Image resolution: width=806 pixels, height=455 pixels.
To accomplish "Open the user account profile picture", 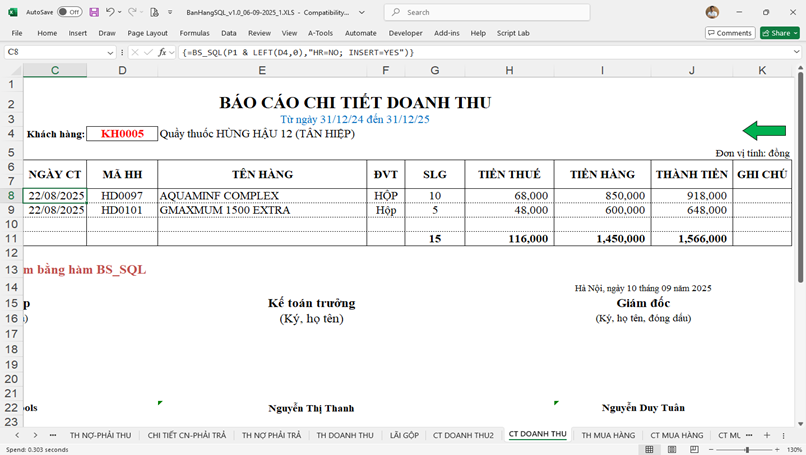I will point(712,12).
